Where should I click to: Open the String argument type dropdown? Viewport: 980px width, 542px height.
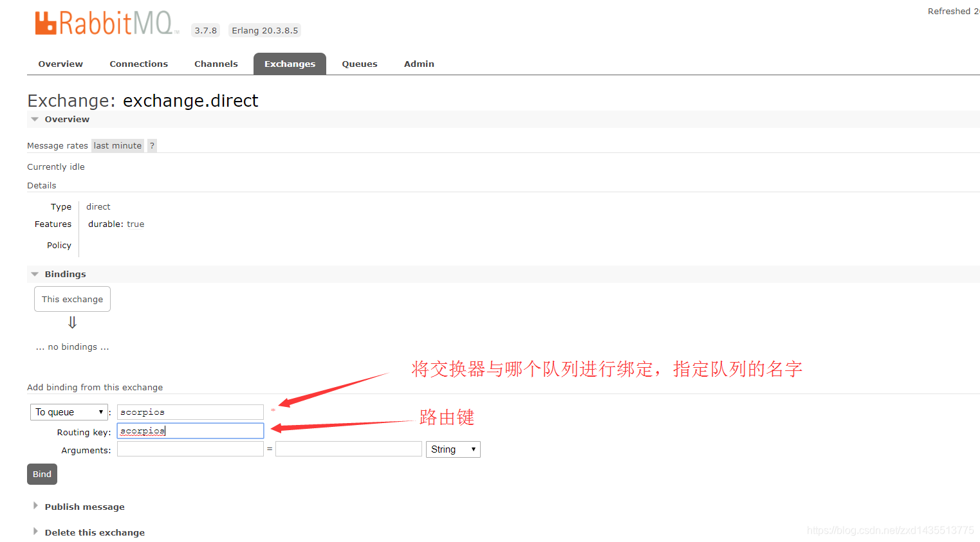tap(453, 449)
